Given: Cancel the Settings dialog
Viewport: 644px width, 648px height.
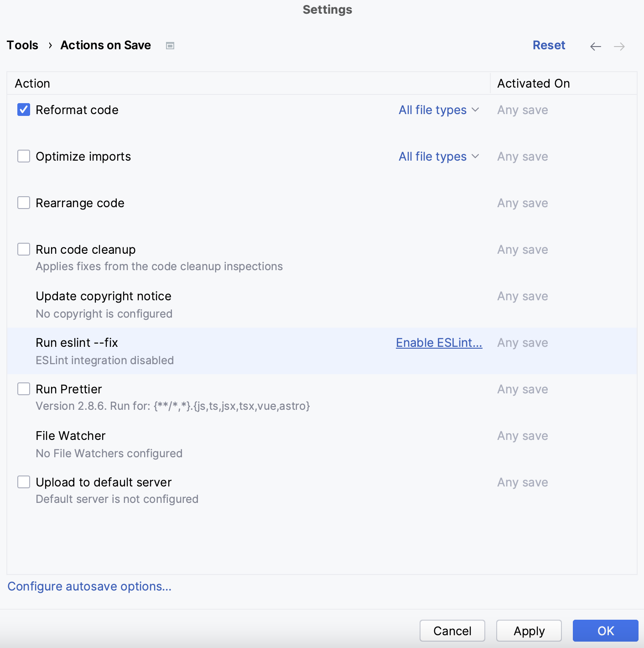Looking at the screenshot, I should click(x=452, y=631).
